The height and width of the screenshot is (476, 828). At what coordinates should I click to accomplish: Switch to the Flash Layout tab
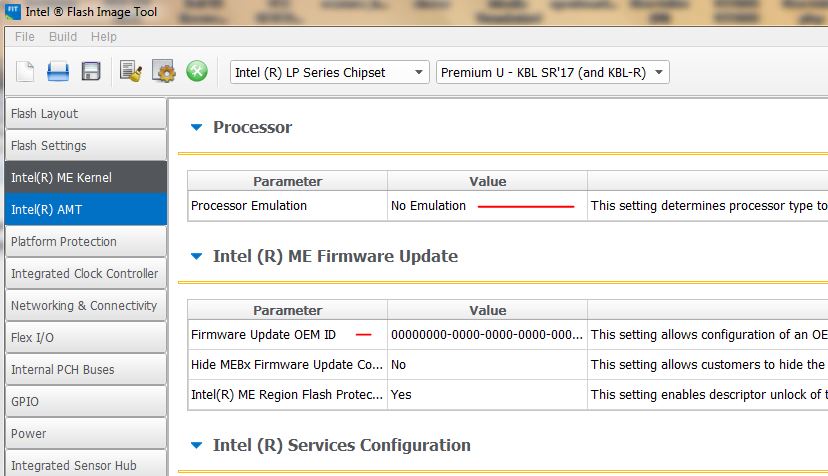[x=84, y=114]
